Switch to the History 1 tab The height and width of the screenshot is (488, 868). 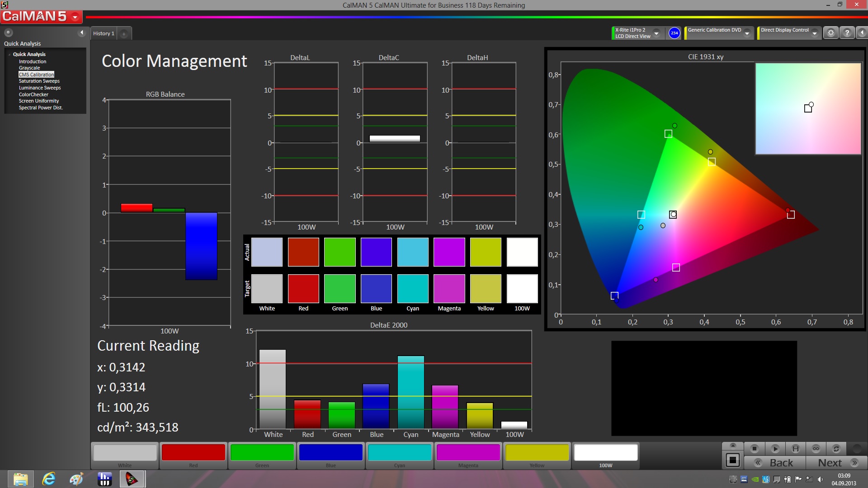(x=104, y=33)
